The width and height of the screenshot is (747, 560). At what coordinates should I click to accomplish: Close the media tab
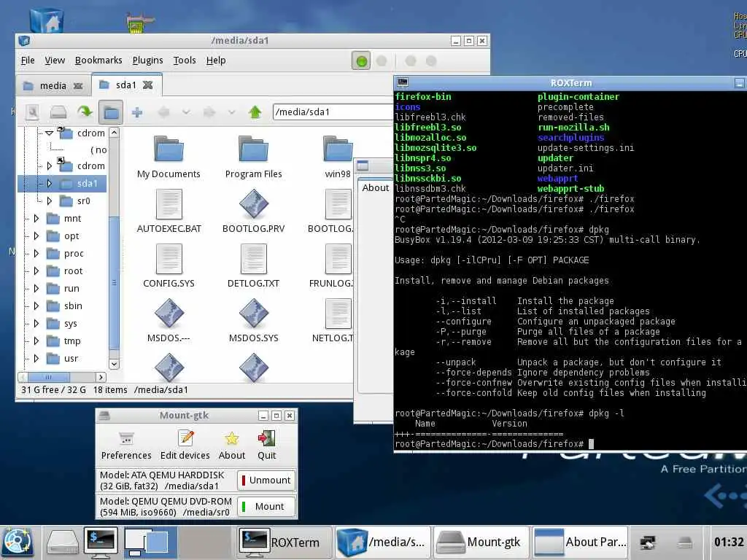tap(77, 86)
